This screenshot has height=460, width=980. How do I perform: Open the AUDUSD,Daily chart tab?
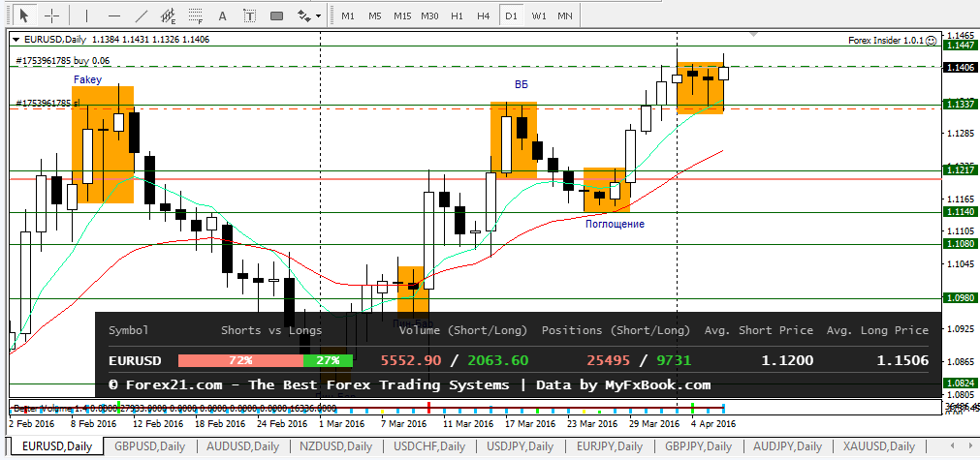coord(242,446)
